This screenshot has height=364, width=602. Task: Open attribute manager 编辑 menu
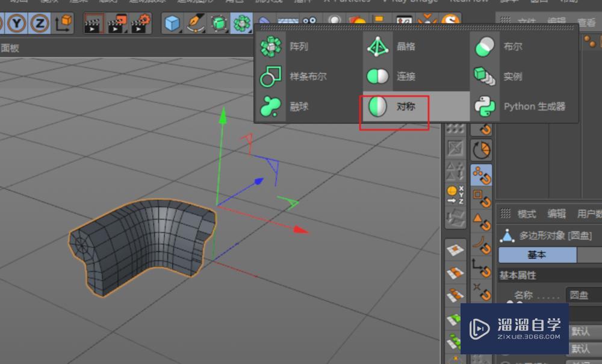(x=556, y=214)
